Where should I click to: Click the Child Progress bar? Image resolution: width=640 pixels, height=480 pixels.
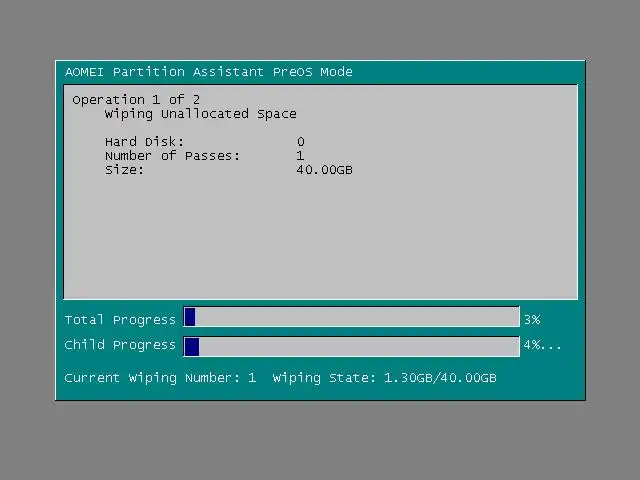click(351, 347)
